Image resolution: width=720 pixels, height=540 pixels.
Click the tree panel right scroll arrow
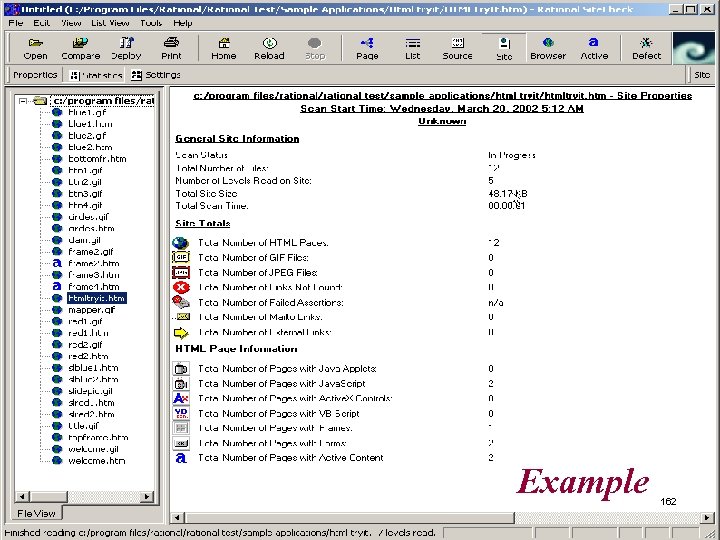146,496
